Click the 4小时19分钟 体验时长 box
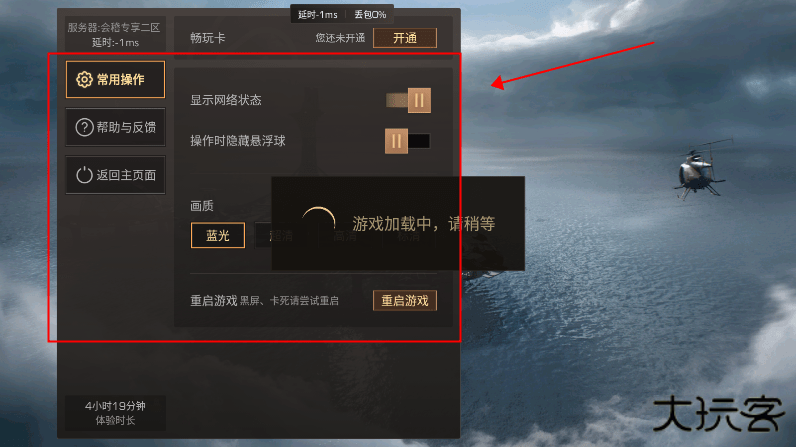796x447 pixels. click(x=115, y=413)
